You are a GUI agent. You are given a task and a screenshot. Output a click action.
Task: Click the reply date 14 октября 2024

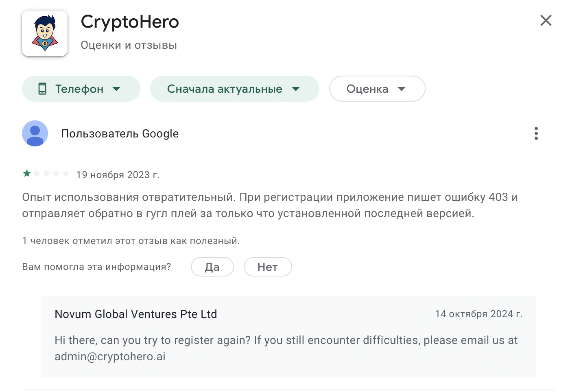(x=478, y=314)
